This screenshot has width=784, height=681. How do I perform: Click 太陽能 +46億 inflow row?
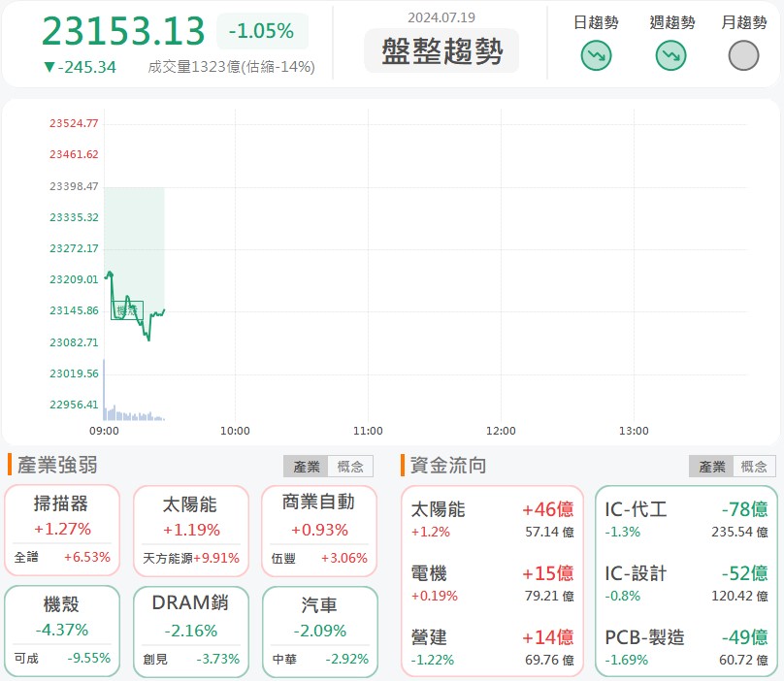[492, 520]
